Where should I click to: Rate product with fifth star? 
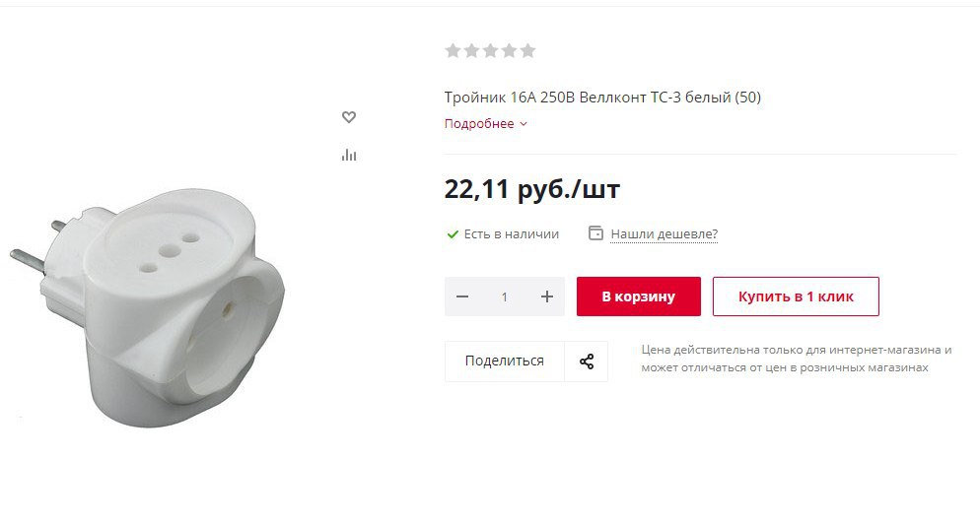point(528,50)
